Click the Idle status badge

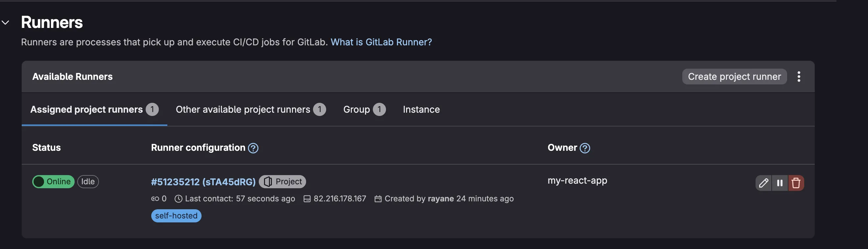click(x=88, y=182)
